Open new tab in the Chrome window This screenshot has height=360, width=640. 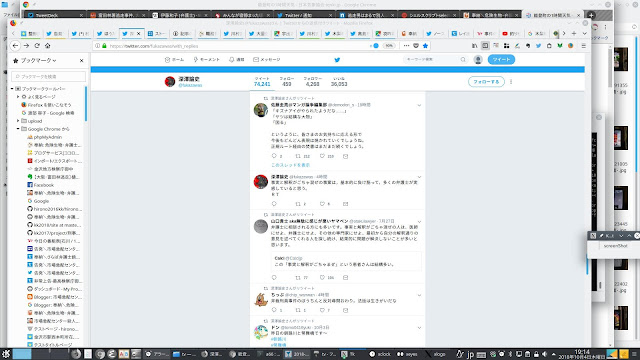tap(591, 16)
